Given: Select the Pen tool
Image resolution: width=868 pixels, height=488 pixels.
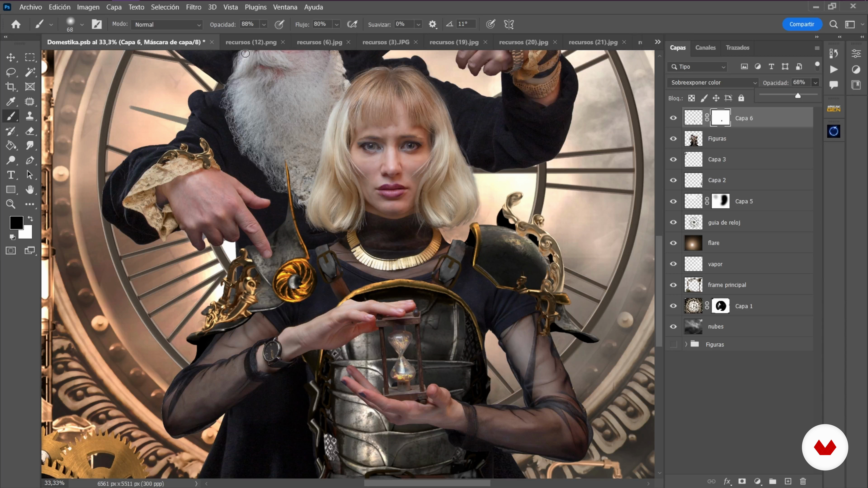Looking at the screenshot, I should click(30, 160).
